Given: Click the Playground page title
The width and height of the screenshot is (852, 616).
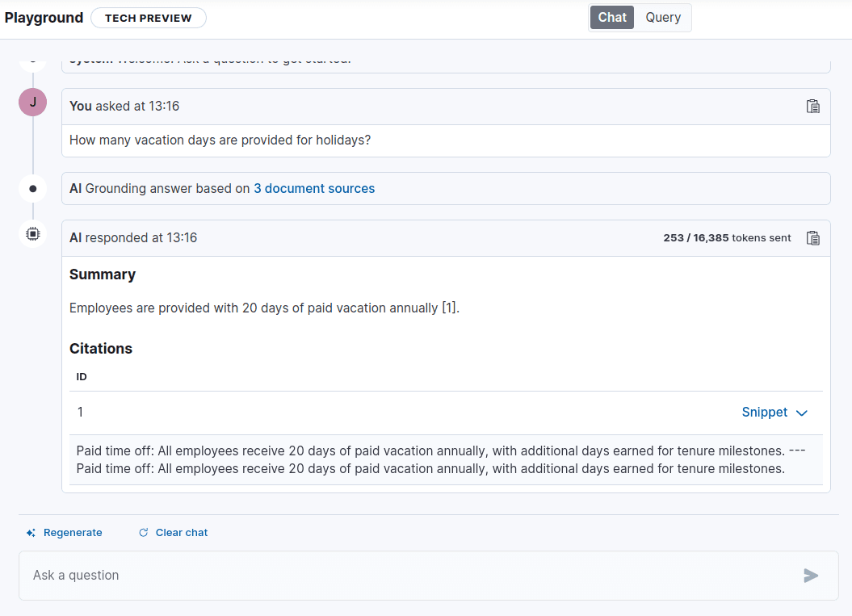Looking at the screenshot, I should [44, 18].
